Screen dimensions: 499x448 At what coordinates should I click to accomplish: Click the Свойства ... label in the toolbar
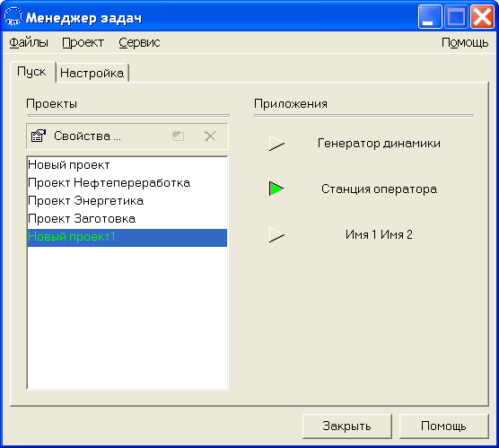click(88, 136)
